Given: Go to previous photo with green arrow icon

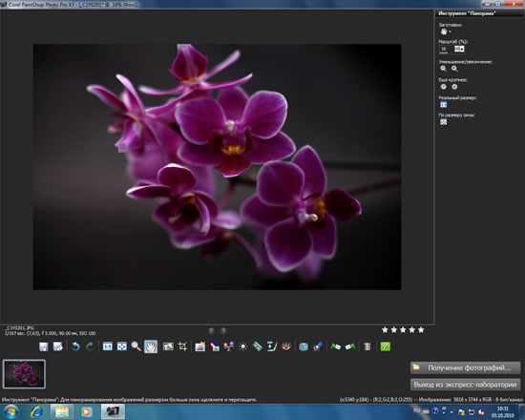Looking at the screenshot, I should coord(335,346).
